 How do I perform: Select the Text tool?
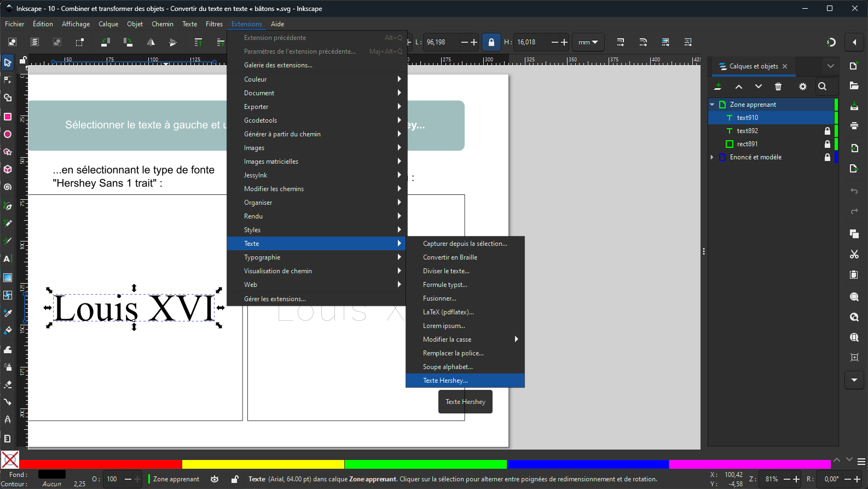pyautogui.click(x=8, y=259)
